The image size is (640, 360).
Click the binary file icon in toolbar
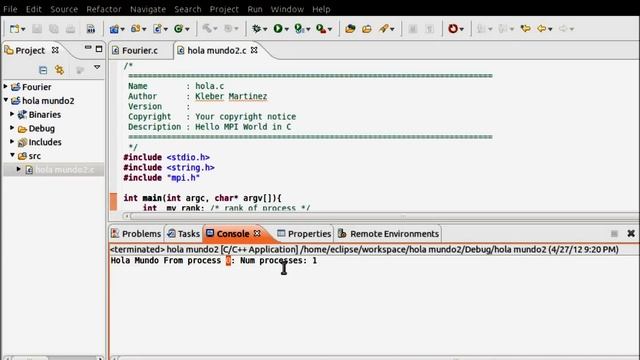tap(91, 29)
